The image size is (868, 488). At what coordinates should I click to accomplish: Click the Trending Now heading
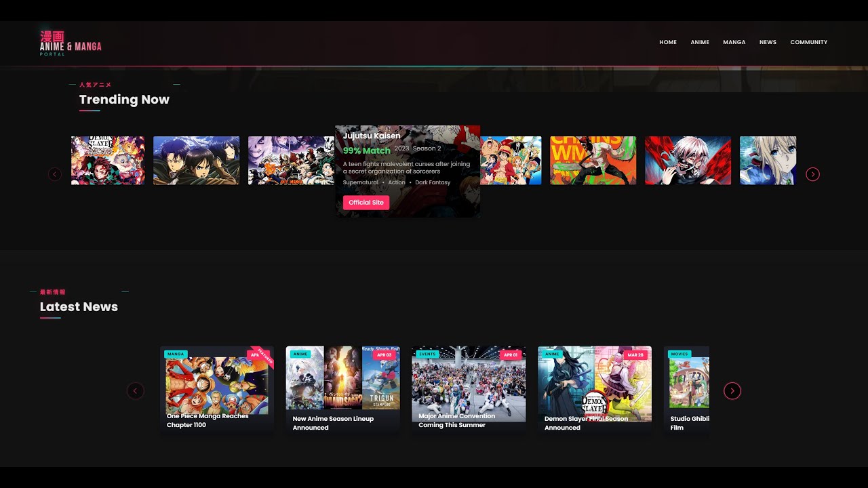coord(124,100)
